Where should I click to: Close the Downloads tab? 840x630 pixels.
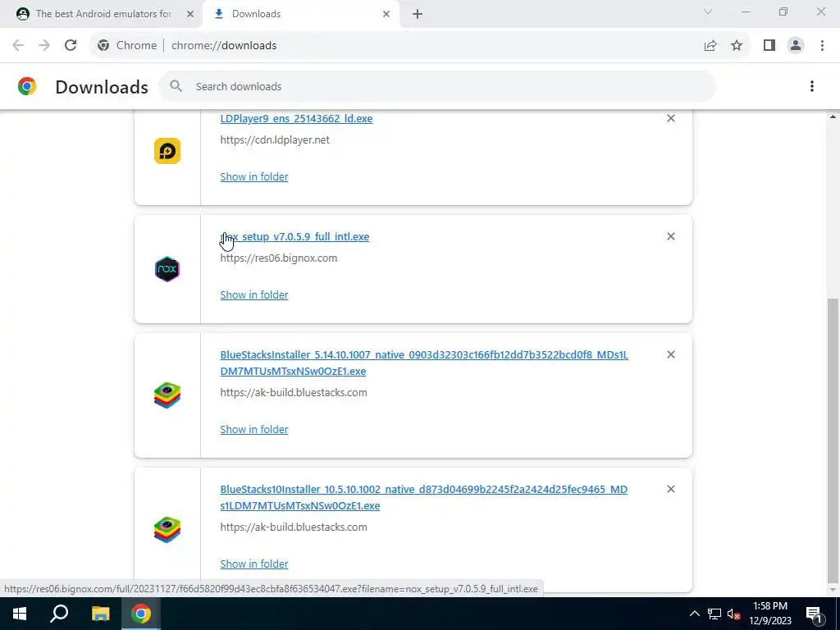386,14
